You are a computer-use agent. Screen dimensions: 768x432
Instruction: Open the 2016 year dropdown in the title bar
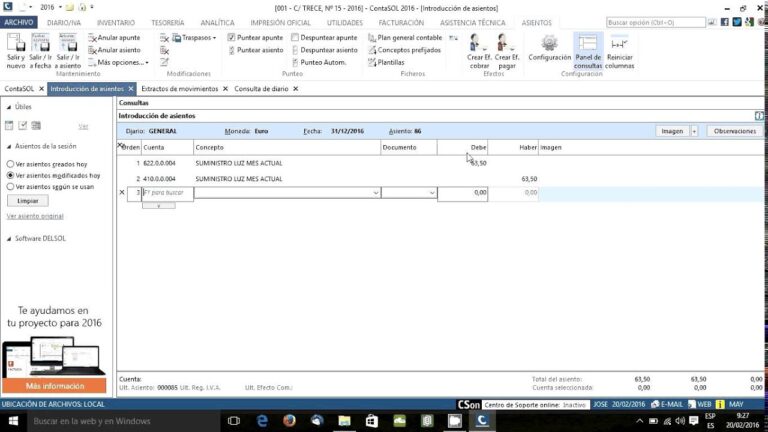point(60,7)
